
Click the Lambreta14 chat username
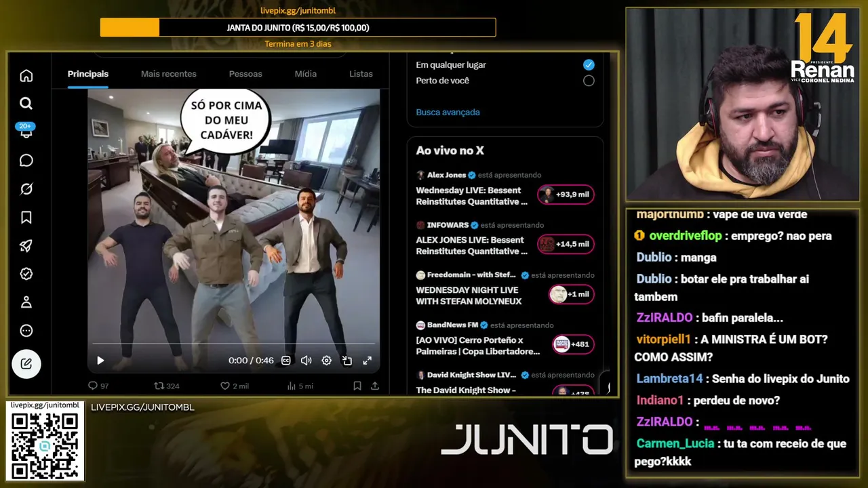tap(670, 379)
